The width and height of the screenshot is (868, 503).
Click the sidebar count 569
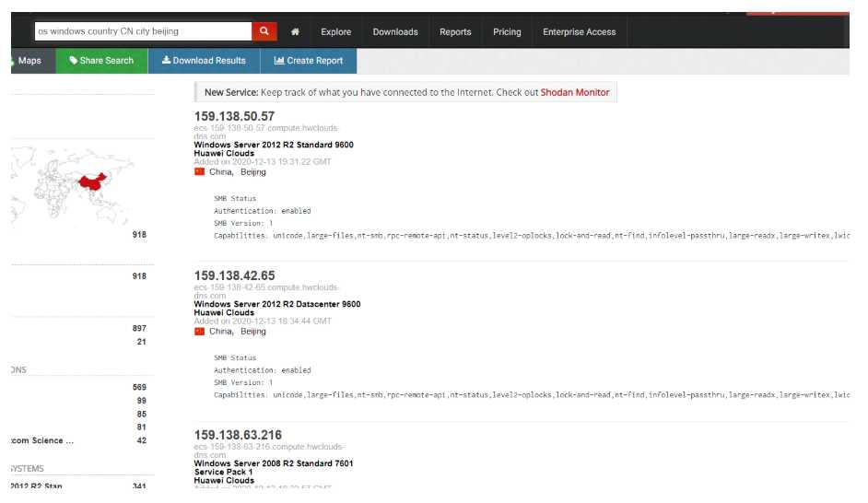139,387
